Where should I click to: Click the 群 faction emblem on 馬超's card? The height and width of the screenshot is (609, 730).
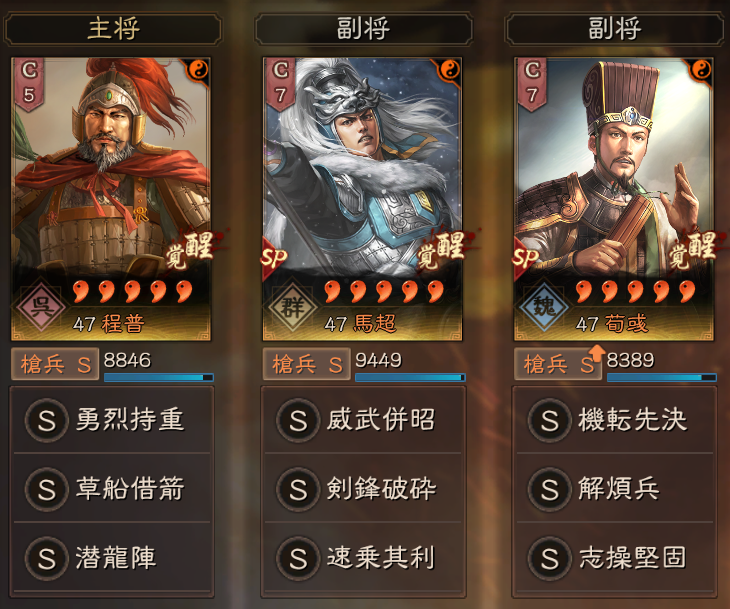click(293, 306)
